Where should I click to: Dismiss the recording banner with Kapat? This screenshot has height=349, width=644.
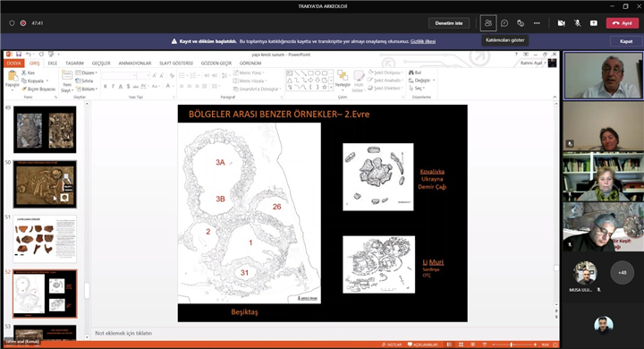[626, 41]
